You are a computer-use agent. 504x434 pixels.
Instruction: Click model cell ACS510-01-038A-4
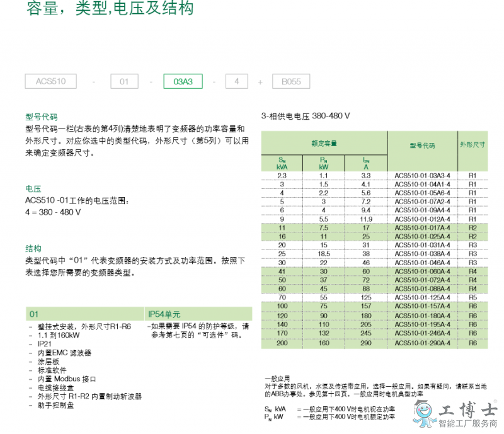pos(422,254)
